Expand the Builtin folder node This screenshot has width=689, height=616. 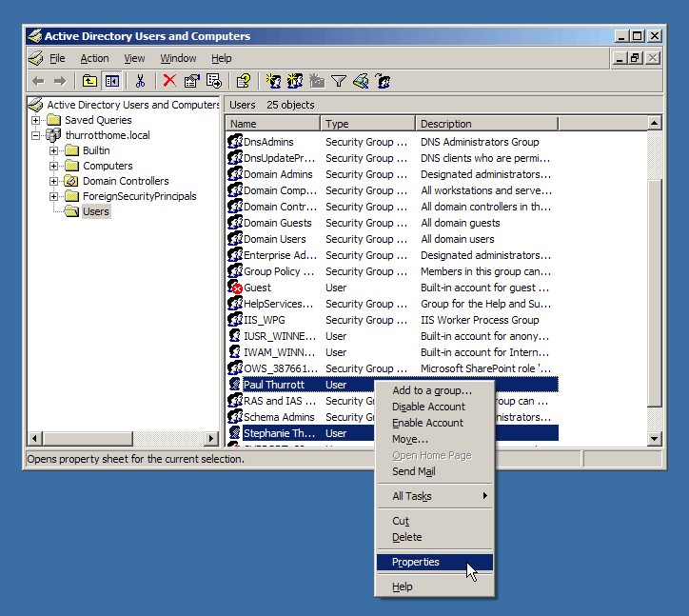[x=53, y=150]
